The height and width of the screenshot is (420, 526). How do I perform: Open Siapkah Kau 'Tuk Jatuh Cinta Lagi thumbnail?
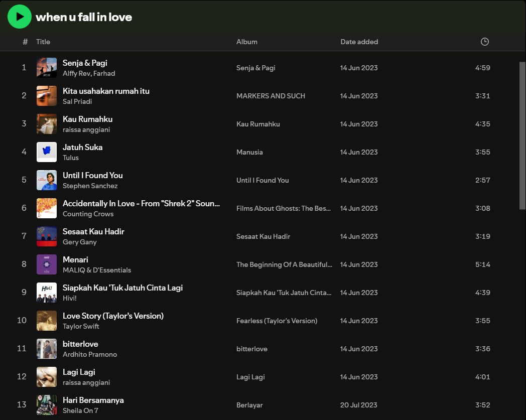coord(47,293)
